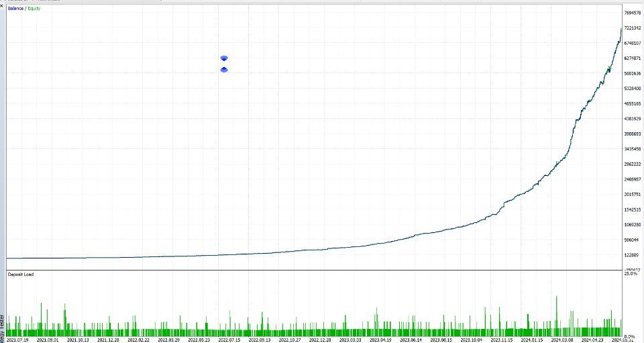
Task: Select the 7694578 axis value
Action: (633, 13)
